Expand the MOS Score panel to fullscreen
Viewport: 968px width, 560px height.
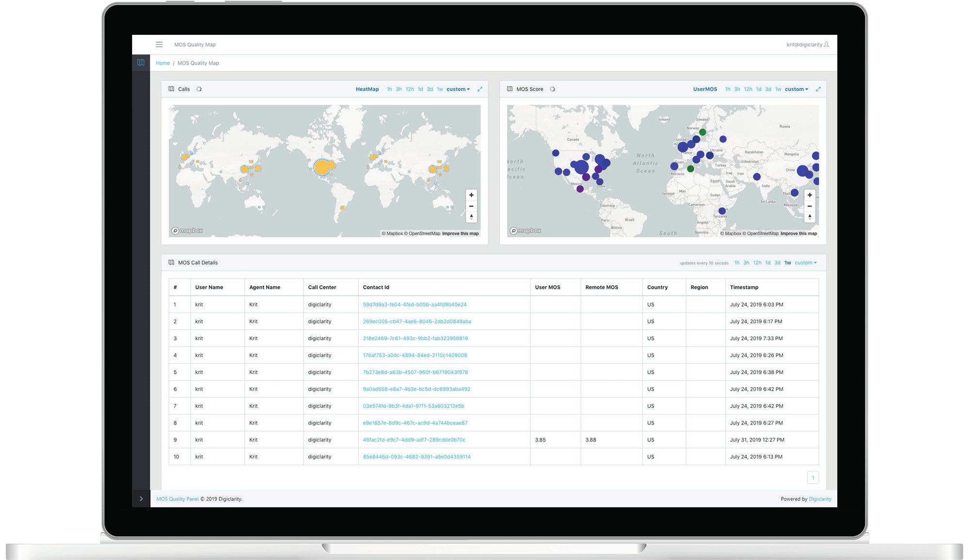pos(818,89)
